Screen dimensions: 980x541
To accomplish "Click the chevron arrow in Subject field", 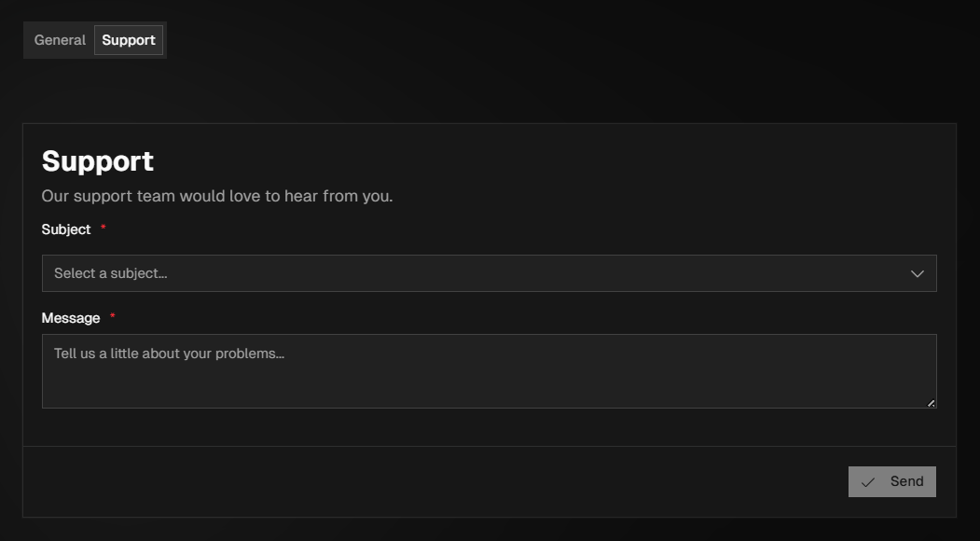I will (918, 273).
